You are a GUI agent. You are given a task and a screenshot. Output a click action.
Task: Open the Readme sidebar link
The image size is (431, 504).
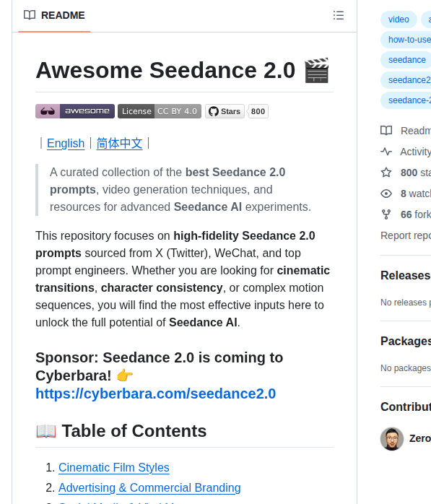tap(416, 131)
